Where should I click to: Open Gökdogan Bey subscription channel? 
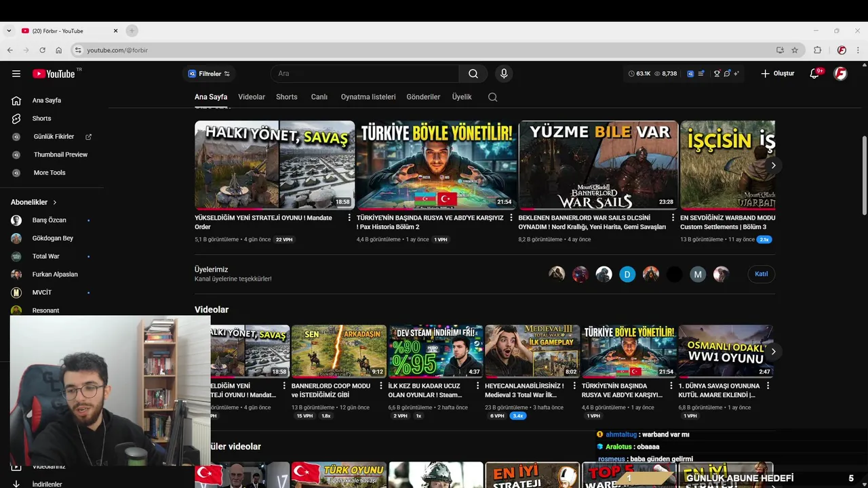point(52,238)
